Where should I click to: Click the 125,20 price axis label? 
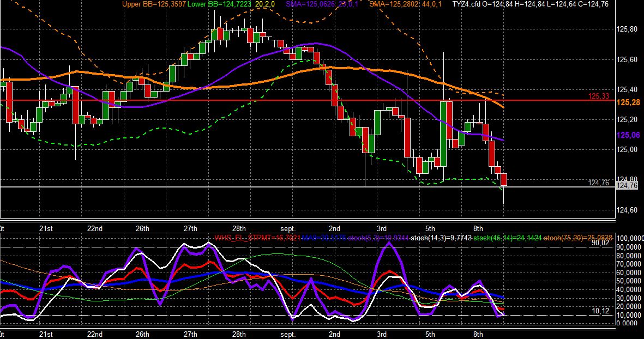click(x=627, y=119)
